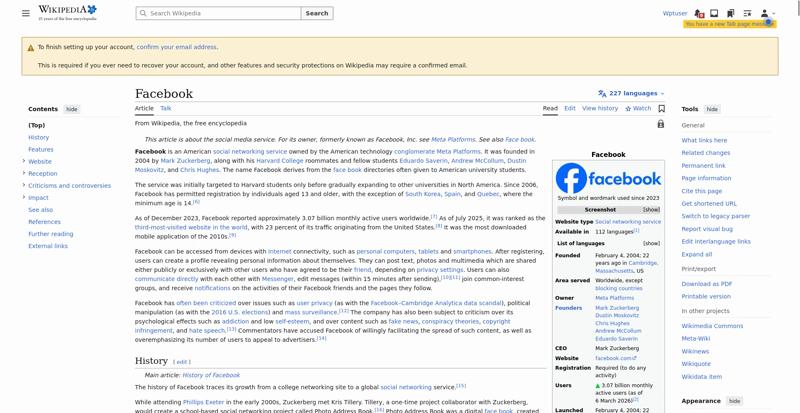Open the watchlist icon in header
The height and width of the screenshot is (413, 800).
(x=747, y=13)
